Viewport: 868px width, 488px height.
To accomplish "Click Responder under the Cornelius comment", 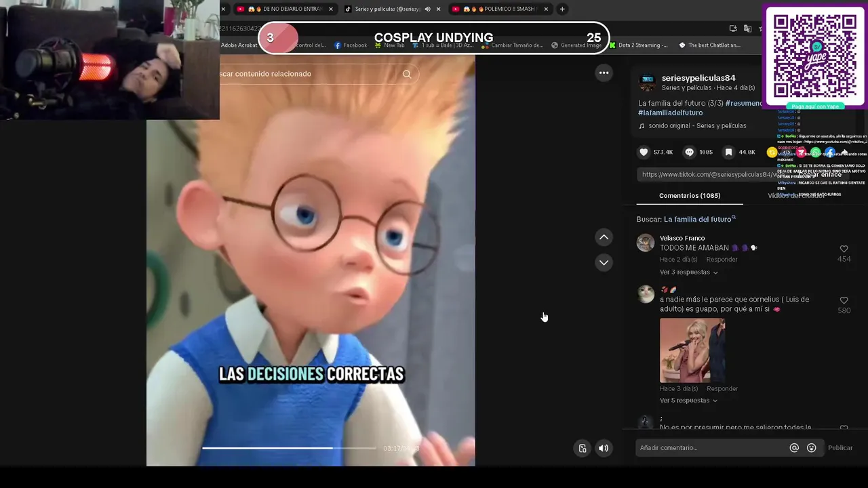I will pyautogui.click(x=722, y=389).
